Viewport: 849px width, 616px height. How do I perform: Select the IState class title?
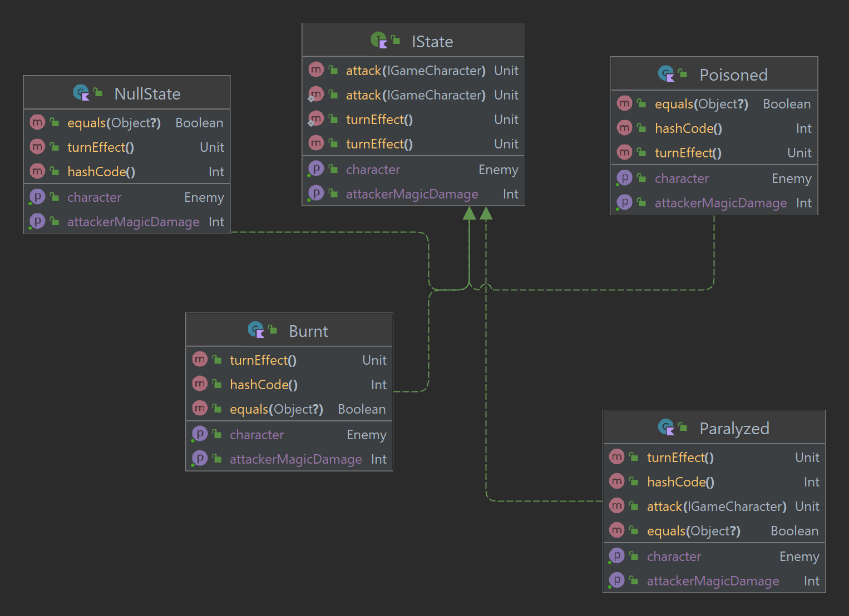pyautogui.click(x=432, y=42)
